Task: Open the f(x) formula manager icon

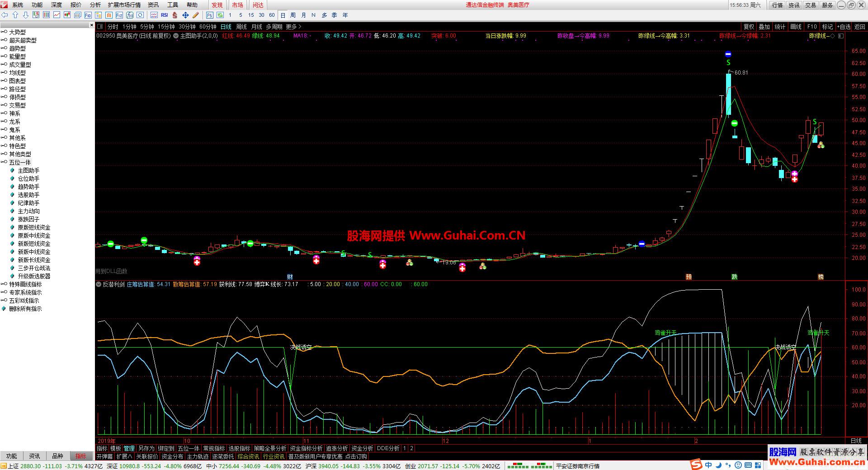Action: tap(129, 15)
